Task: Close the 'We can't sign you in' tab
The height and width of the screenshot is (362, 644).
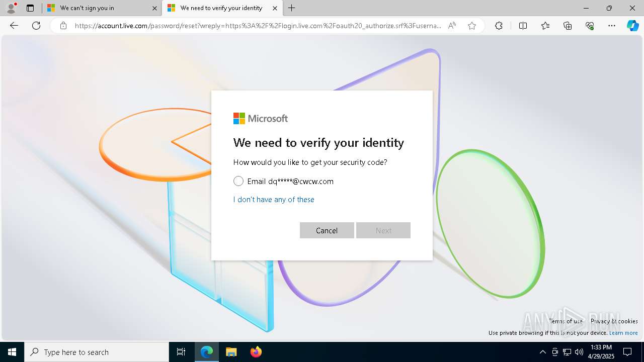Action: (154, 8)
